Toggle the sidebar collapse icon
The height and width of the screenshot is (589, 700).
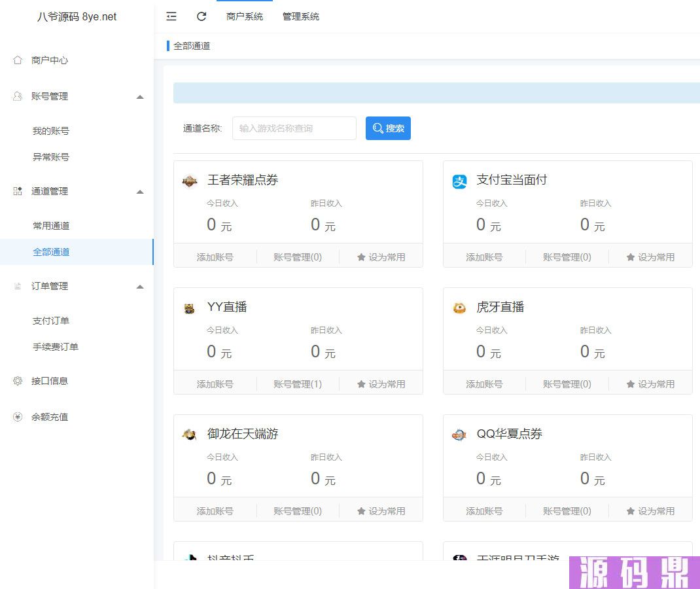[x=171, y=16]
